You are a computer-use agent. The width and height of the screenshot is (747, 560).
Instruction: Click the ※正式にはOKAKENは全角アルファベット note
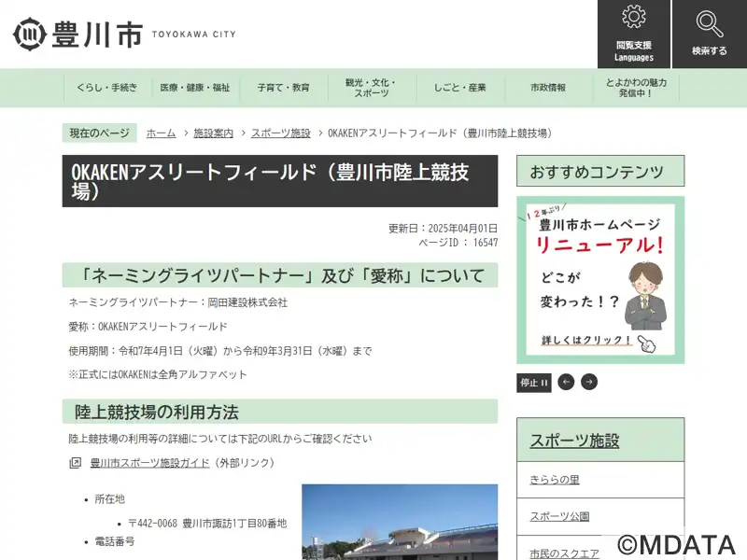coord(158,375)
